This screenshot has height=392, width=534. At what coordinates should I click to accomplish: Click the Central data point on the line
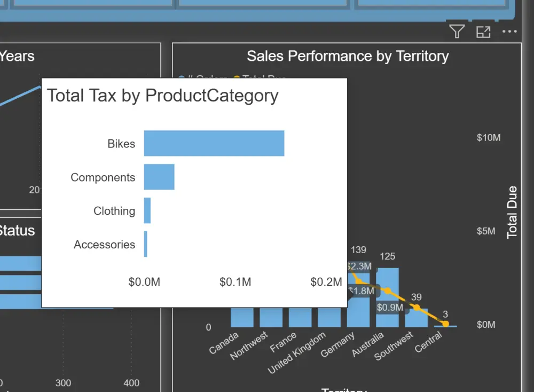[445, 324]
